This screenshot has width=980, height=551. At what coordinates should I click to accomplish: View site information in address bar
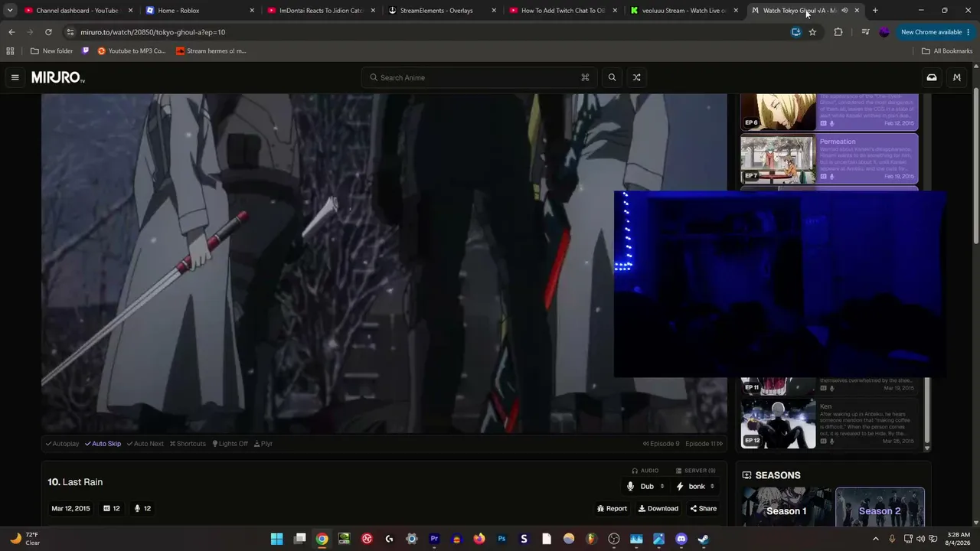coord(70,32)
